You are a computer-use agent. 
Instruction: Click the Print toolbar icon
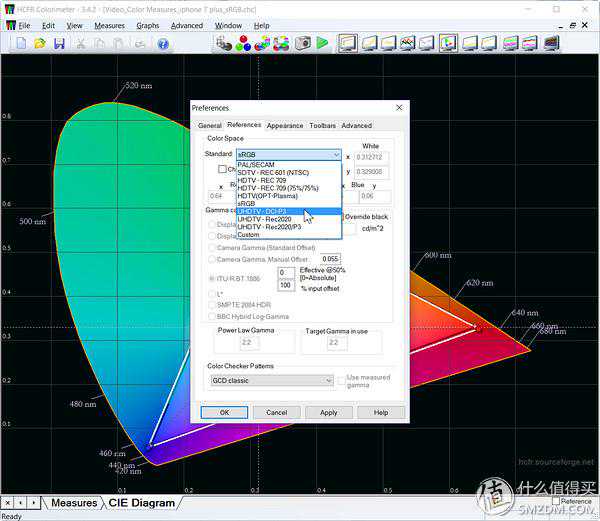[141, 43]
